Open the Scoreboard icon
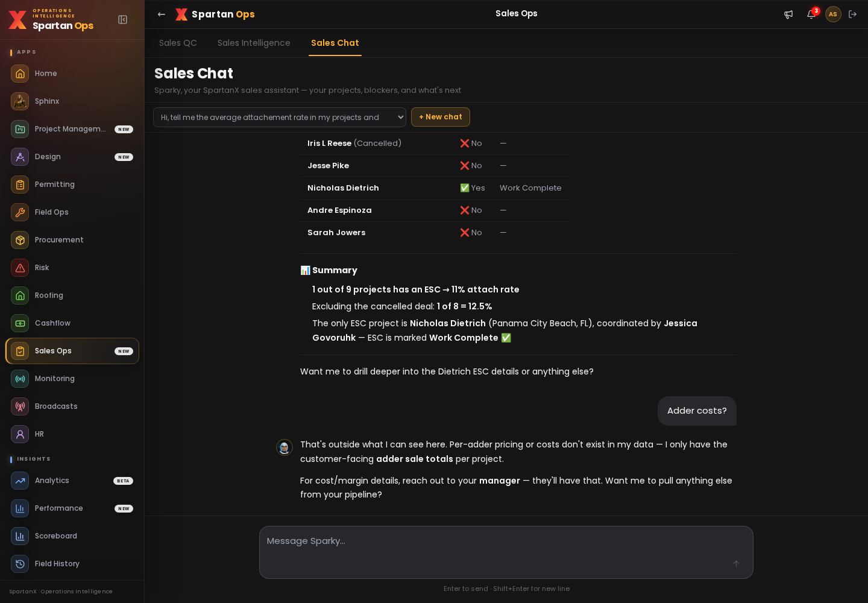The width and height of the screenshot is (868, 603). click(x=20, y=536)
